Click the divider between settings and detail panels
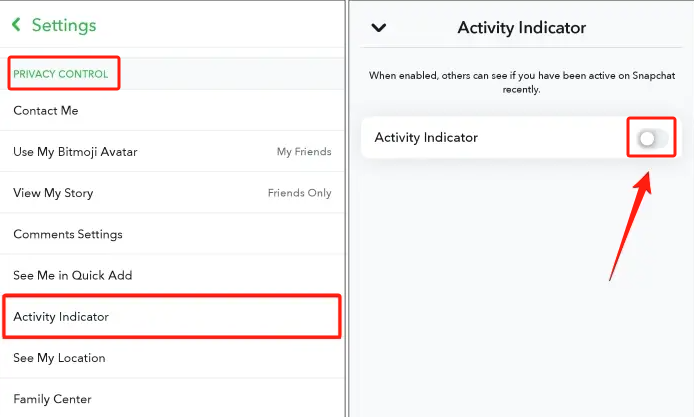 coord(347,208)
